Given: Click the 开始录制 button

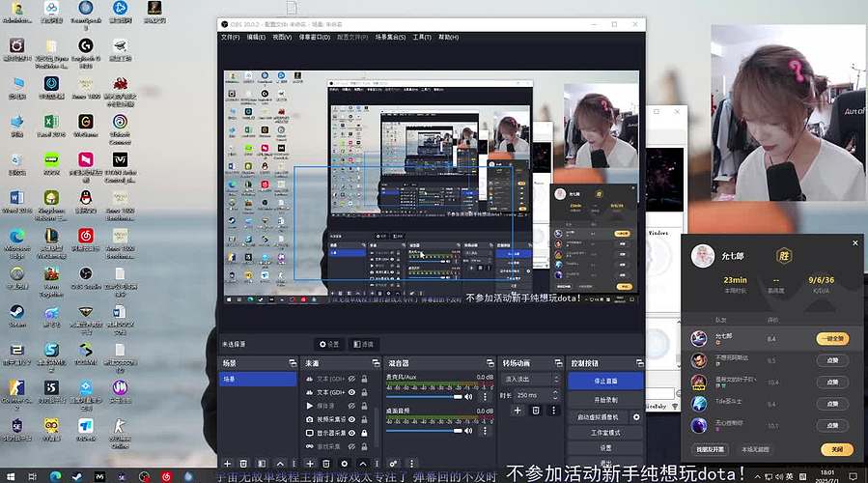Looking at the screenshot, I should (605, 400).
